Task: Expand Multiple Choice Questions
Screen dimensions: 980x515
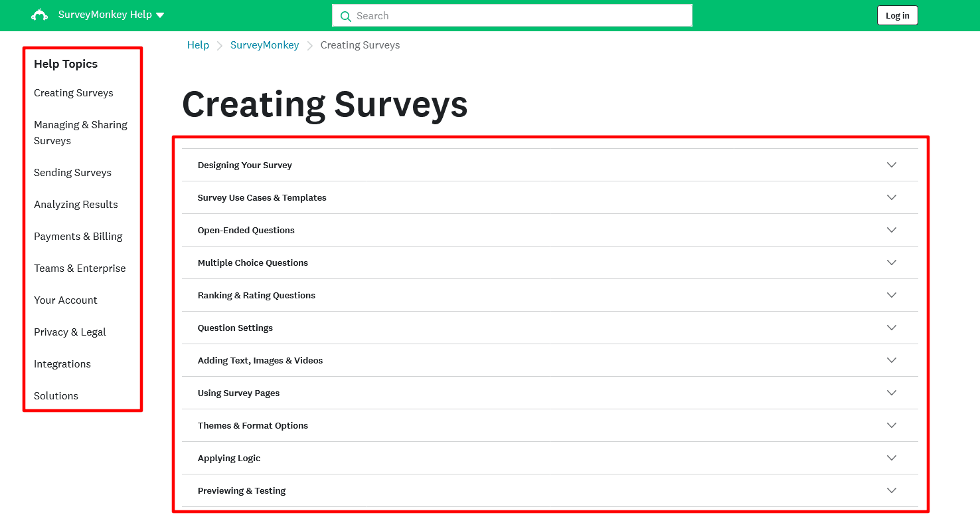Action: pos(892,262)
